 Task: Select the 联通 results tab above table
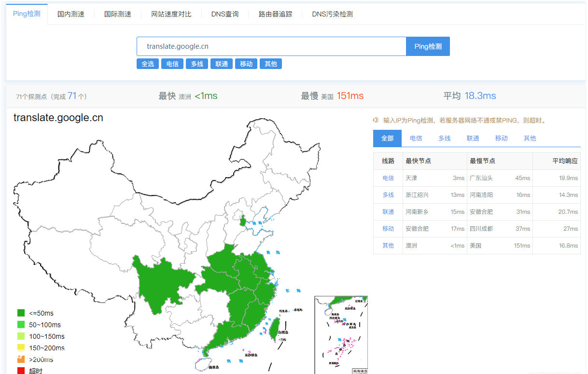click(x=473, y=138)
